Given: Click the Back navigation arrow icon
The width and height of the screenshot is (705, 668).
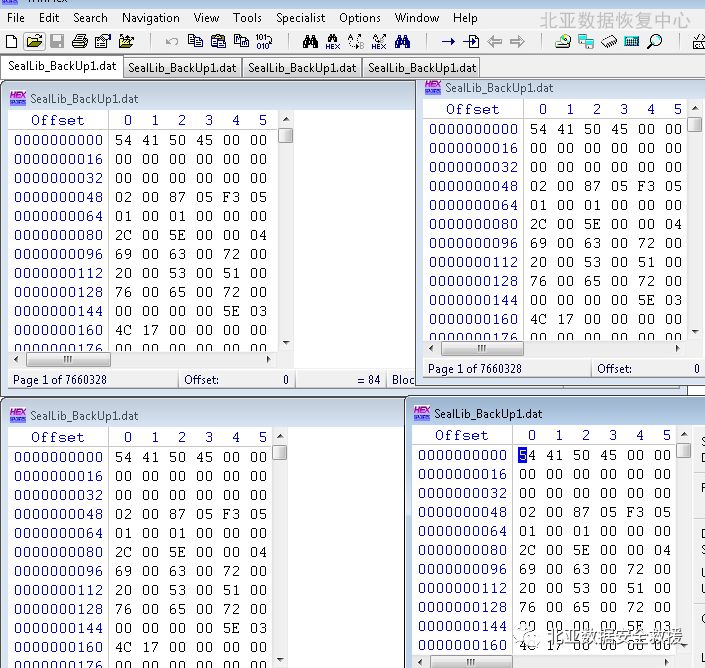Looking at the screenshot, I should tap(495, 42).
